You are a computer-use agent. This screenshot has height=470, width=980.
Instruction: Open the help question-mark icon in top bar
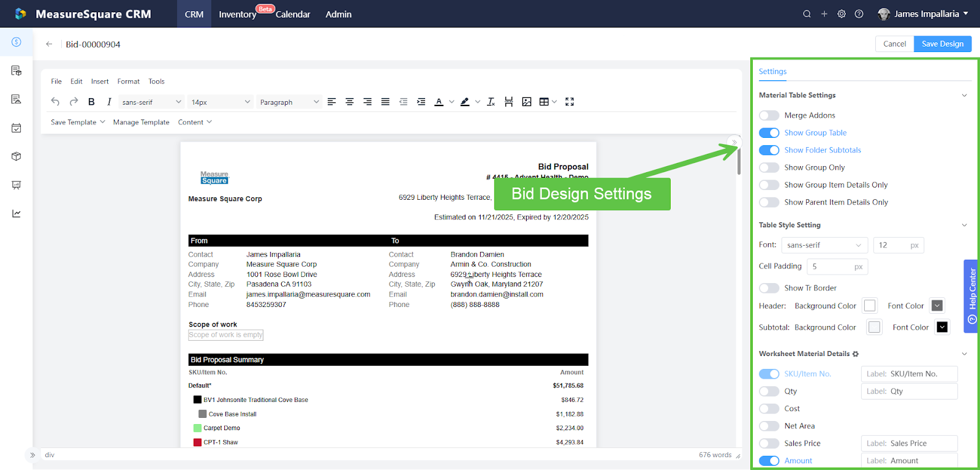click(x=859, y=14)
